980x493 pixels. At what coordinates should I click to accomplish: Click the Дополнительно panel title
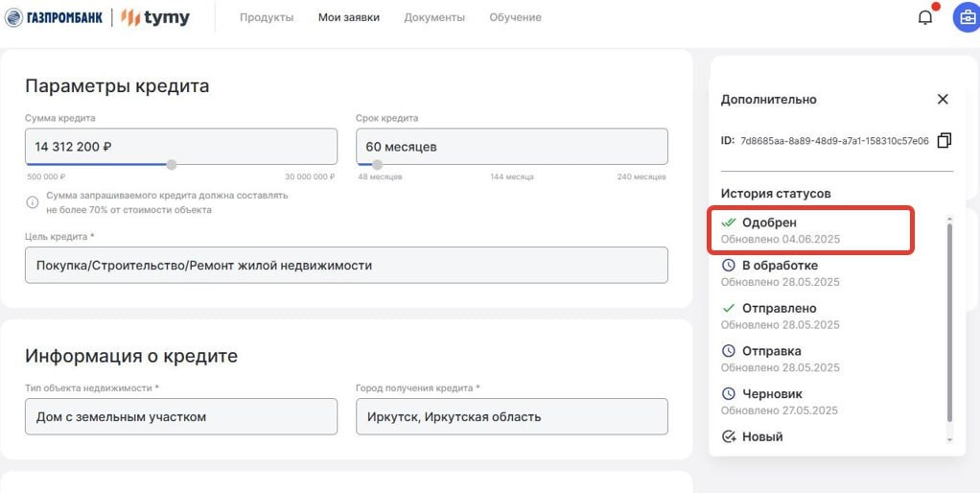[x=768, y=100]
